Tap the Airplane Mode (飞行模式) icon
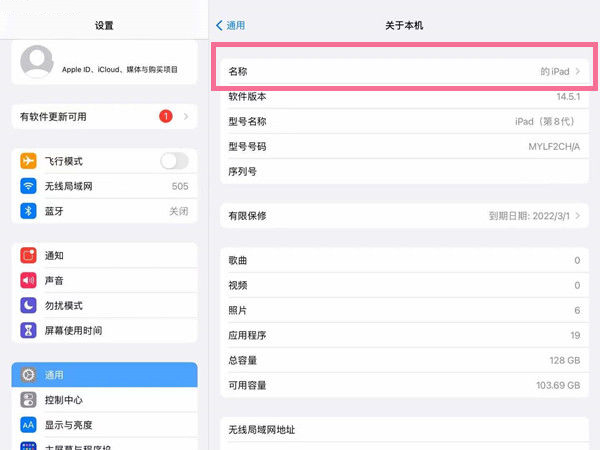Image resolution: width=600 pixels, height=450 pixels. click(28, 161)
